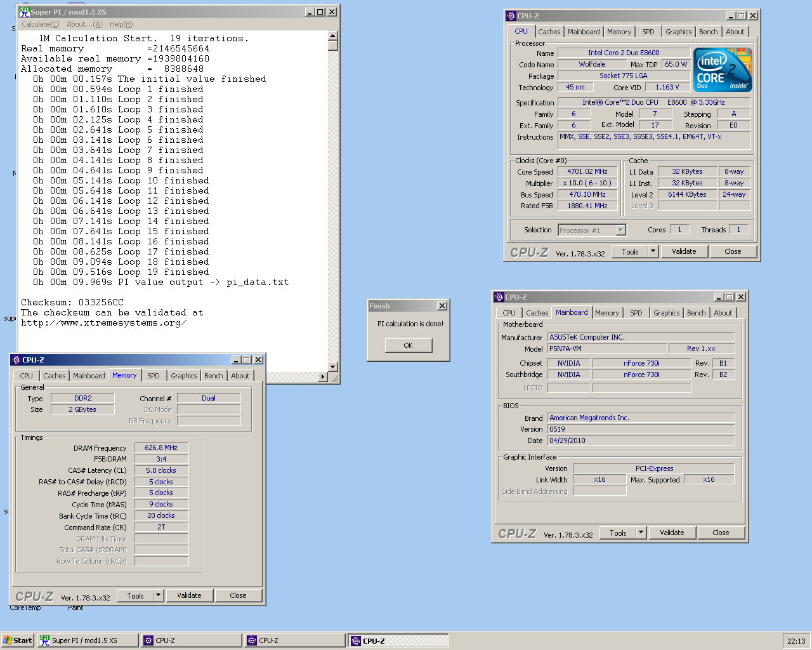Click the Super PI vertical scrollbar down arrow
812x650 pixels.
333,367
